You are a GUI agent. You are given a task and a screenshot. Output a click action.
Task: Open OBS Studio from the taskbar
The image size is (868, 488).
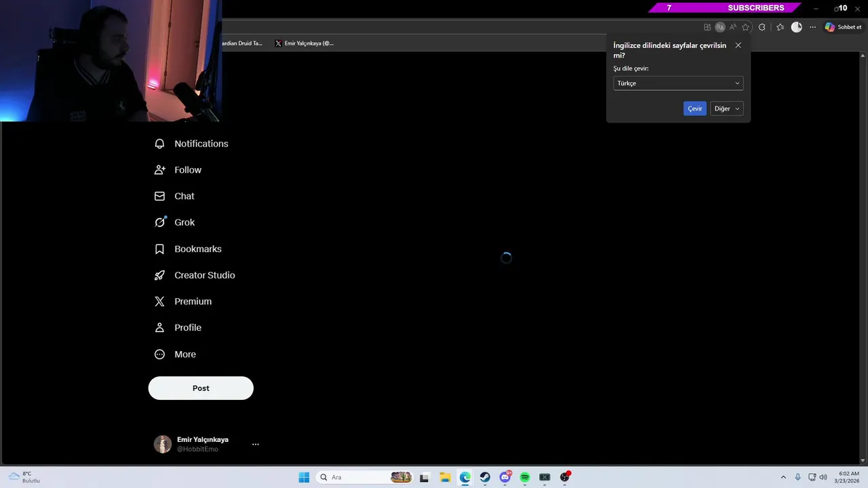point(565,477)
